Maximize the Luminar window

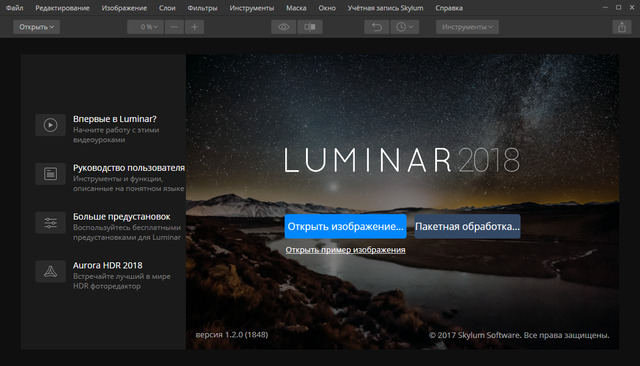click(x=618, y=7)
